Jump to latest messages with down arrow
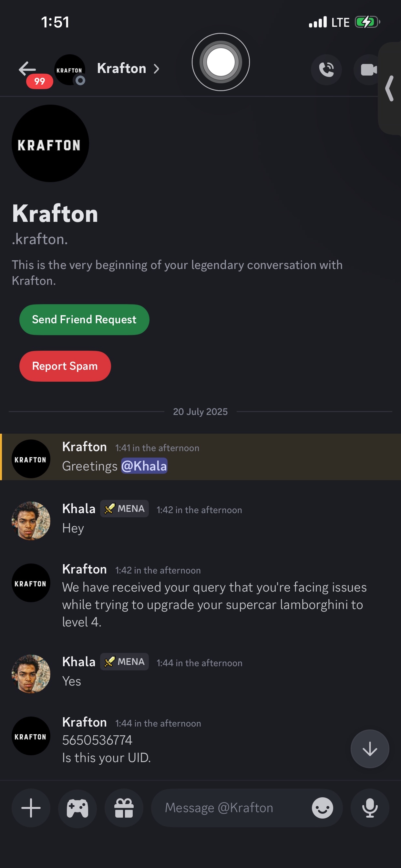This screenshot has height=868, width=401. tap(370, 749)
